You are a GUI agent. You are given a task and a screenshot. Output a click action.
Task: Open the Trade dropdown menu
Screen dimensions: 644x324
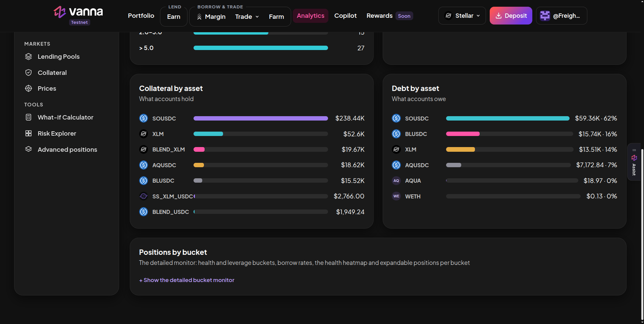pyautogui.click(x=247, y=17)
